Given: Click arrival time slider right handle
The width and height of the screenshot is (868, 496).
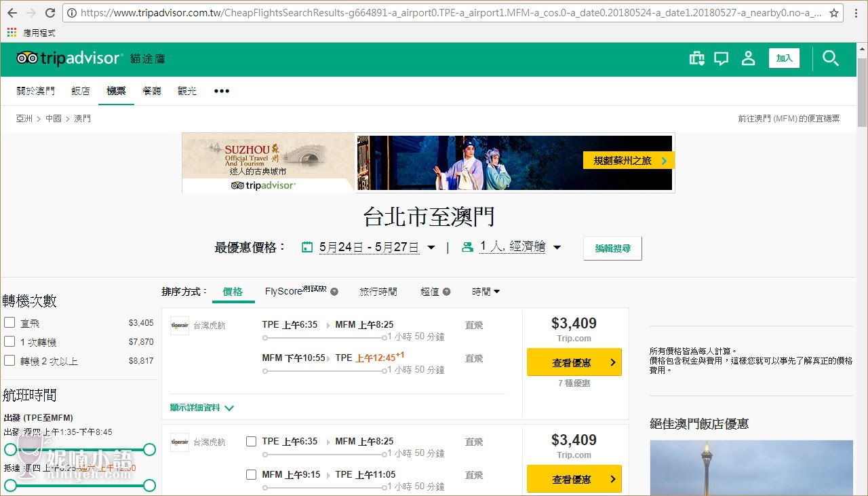Looking at the screenshot, I should (x=150, y=485).
